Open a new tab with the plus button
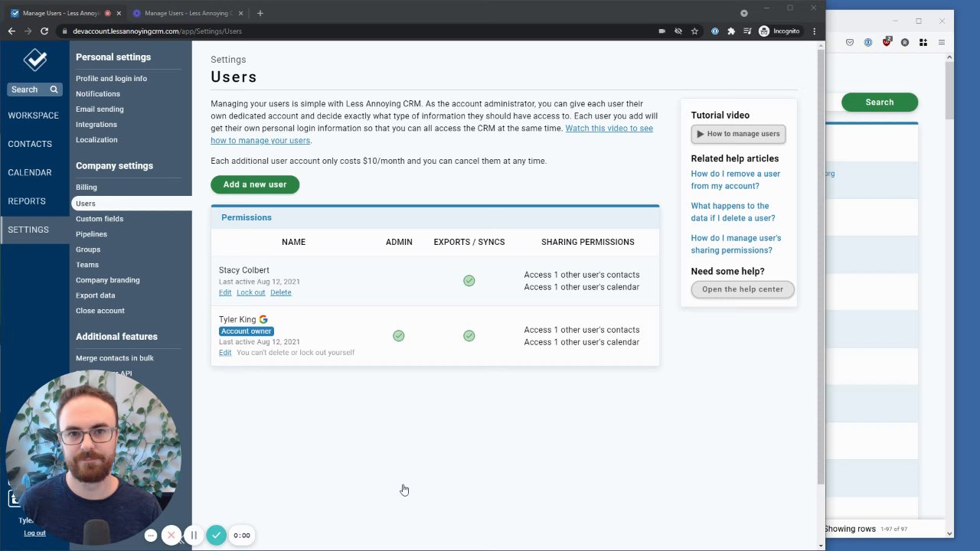Viewport: 980px width, 551px height. point(260,13)
